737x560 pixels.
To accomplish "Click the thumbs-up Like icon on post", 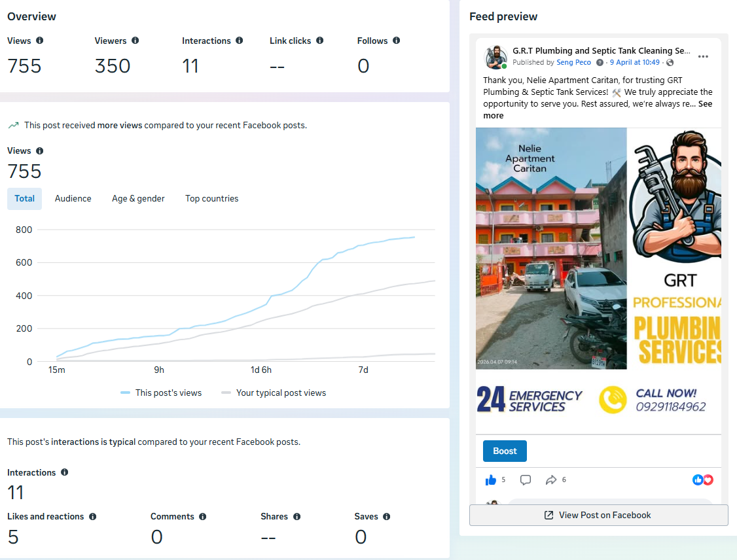I will point(491,480).
